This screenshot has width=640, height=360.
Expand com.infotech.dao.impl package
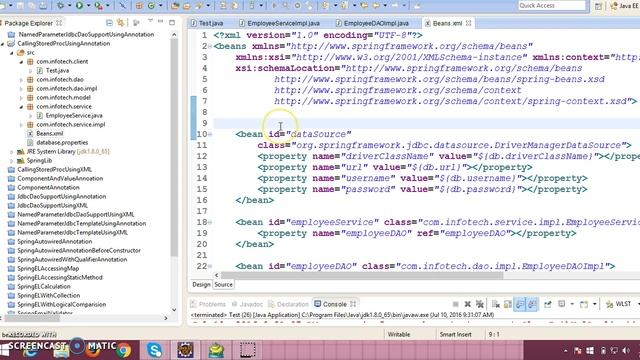(21, 89)
